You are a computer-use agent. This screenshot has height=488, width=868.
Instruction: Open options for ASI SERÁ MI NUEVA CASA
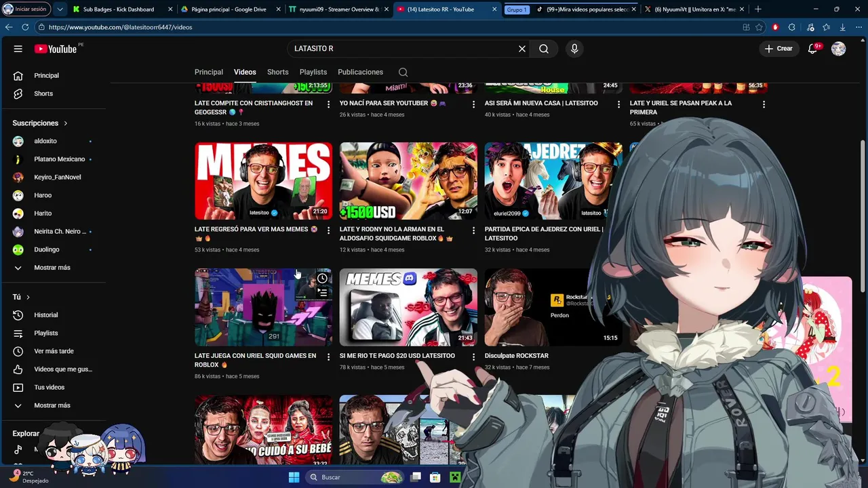tap(618, 104)
